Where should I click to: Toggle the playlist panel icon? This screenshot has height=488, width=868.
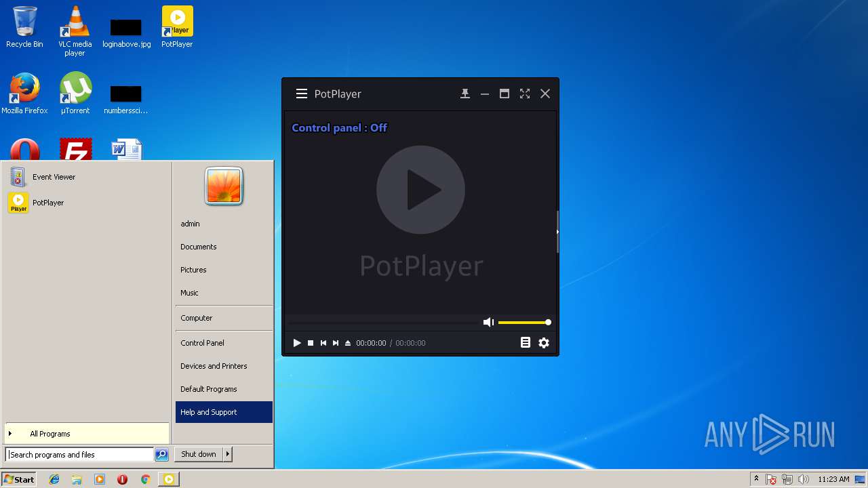(x=526, y=343)
